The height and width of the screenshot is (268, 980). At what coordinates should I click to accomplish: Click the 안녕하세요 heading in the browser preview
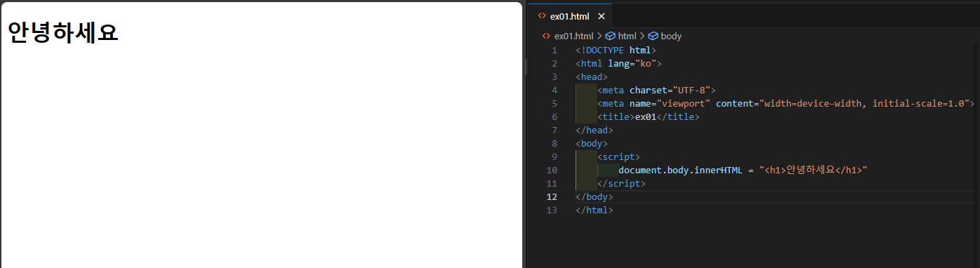(63, 32)
